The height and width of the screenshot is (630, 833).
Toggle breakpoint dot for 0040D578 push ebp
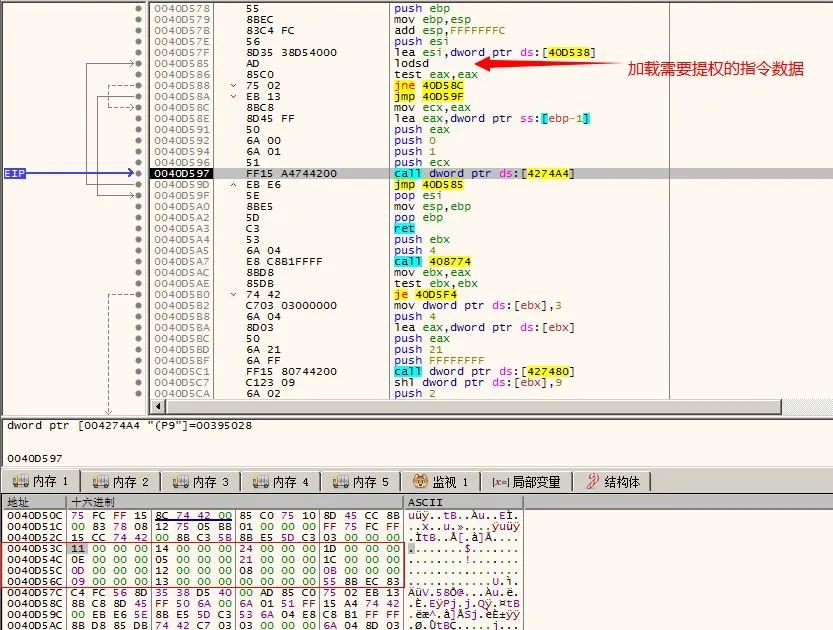[139, 8]
